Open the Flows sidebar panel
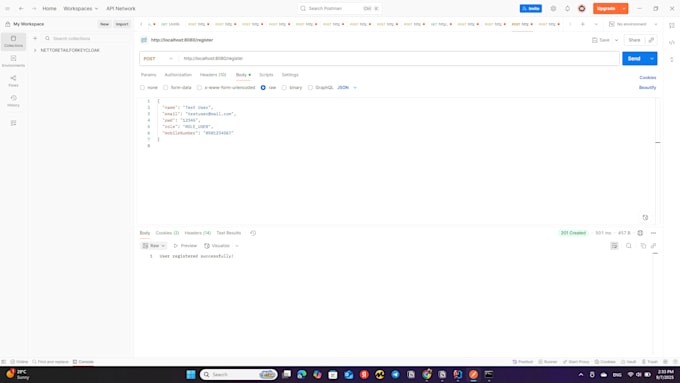 coord(13,81)
